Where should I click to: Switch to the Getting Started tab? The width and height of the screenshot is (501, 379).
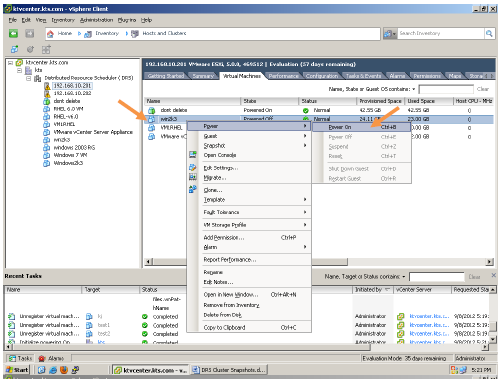tap(166, 76)
